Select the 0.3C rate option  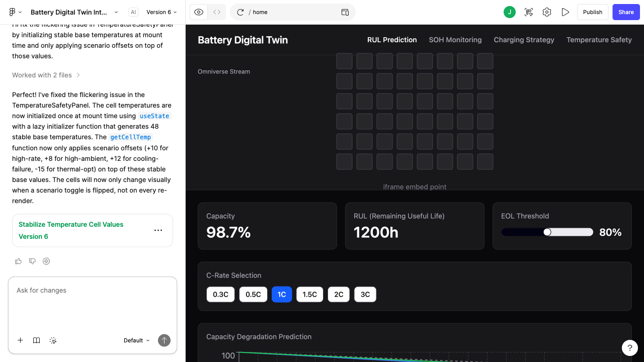point(220,294)
